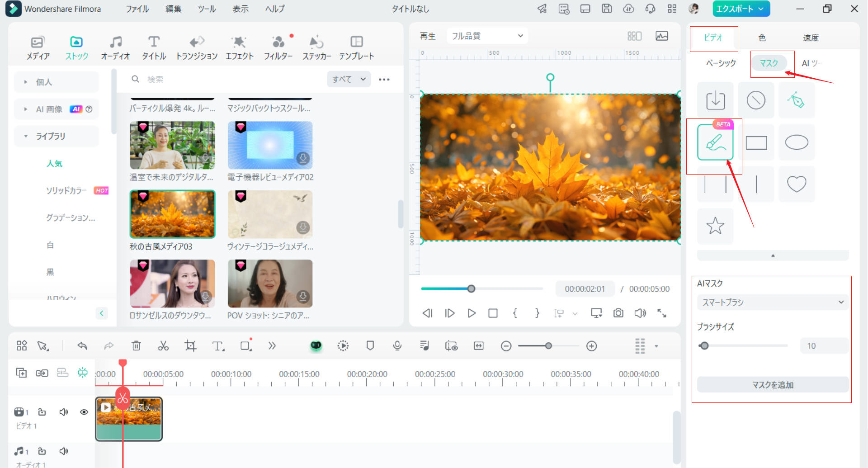
Task: Click the マスクを追加 button
Action: pos(773,385)
